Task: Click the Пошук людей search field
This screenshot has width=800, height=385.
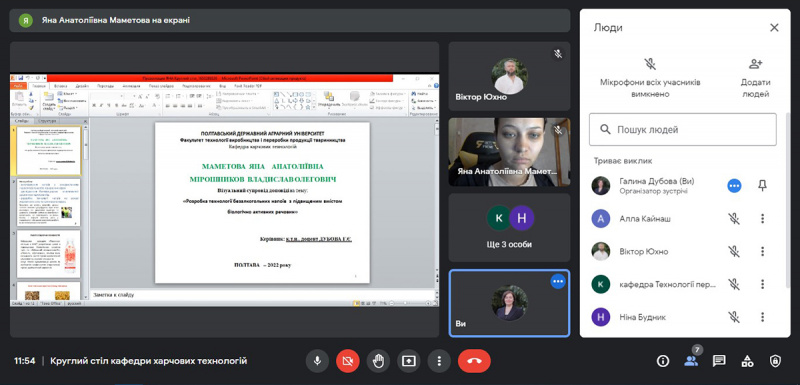Action: (x=683, y=130)
